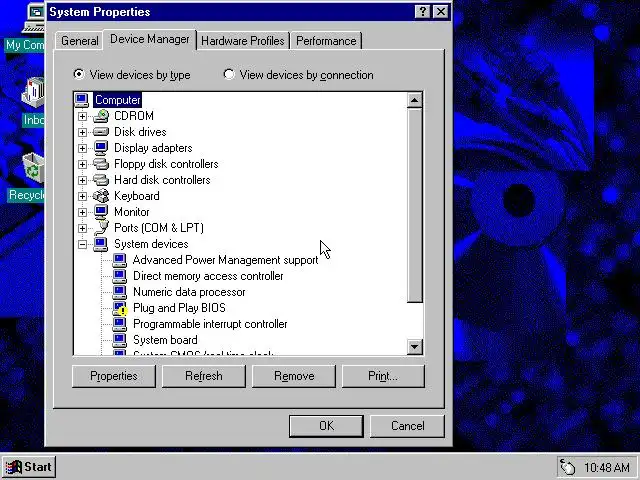Expand the Monitor branch
The image size is (640, 480).
coord(82,212)
